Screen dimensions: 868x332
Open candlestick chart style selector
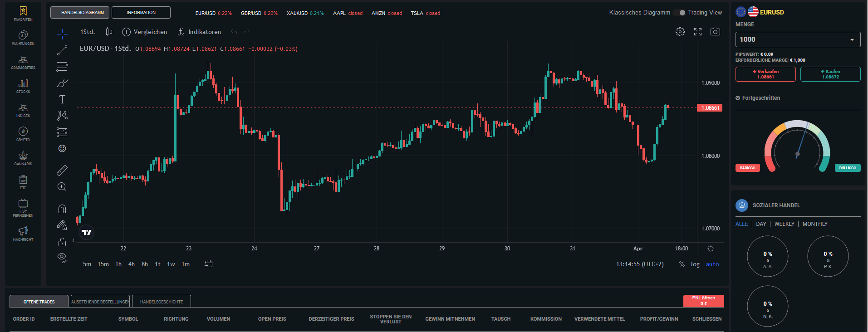[109, 32]
